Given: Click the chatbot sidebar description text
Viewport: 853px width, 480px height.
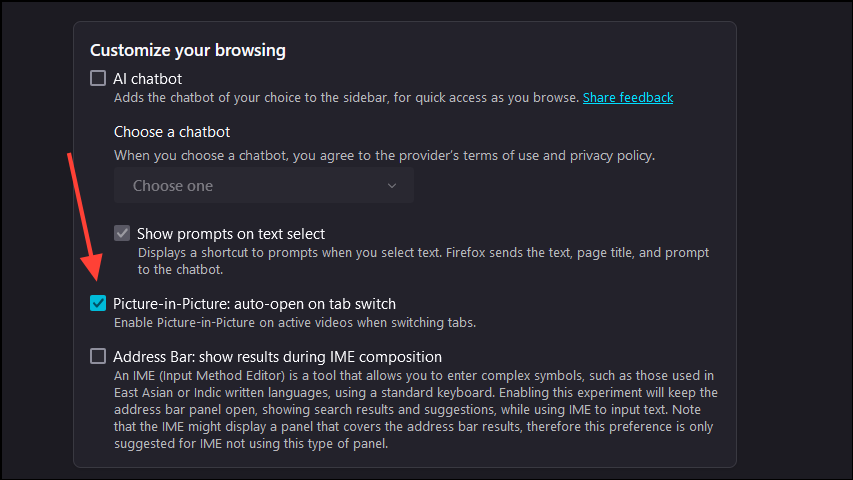Looking at the screenshot, I should (x=345, y=98).
